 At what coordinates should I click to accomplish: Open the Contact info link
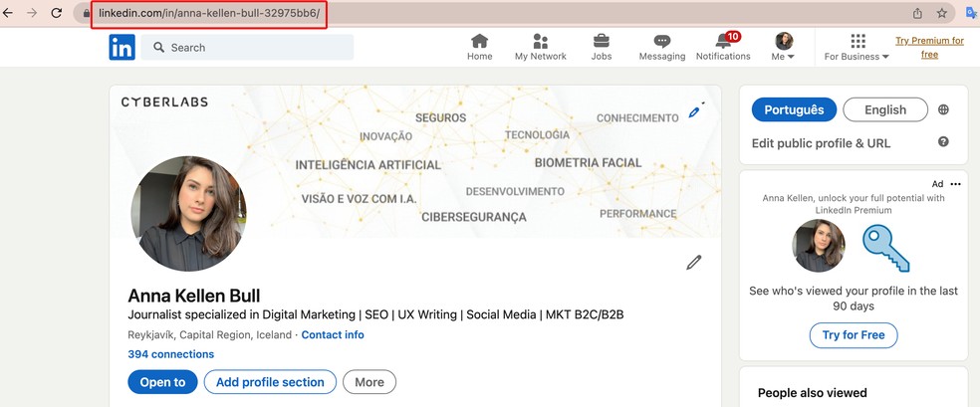tap(333, 335)
